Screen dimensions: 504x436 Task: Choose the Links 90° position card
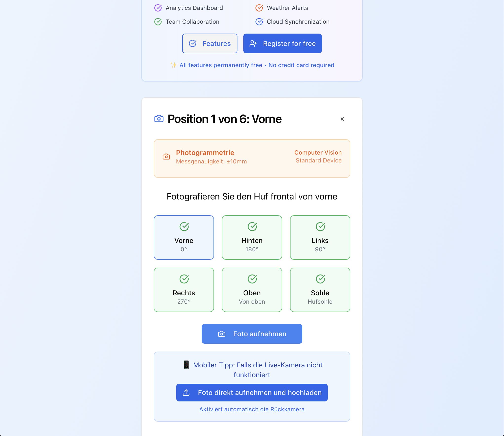[x=320, y=238]
